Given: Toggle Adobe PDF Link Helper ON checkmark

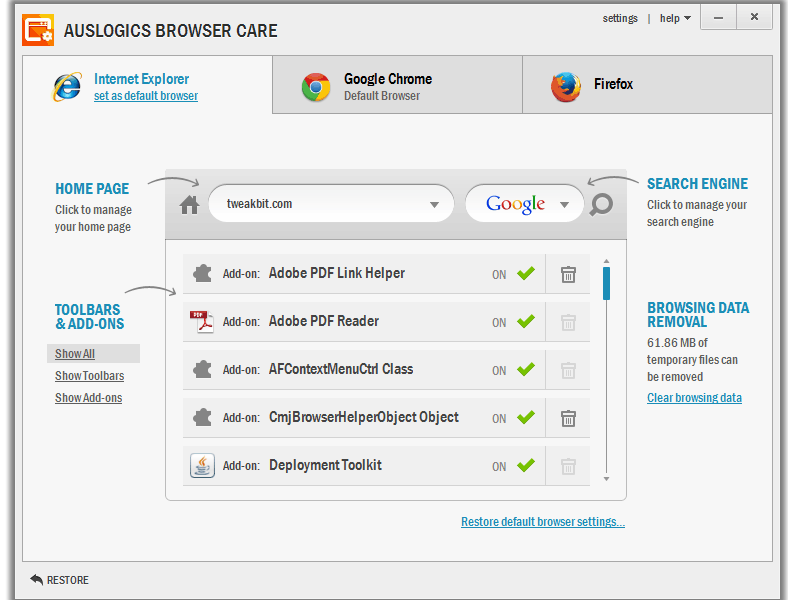Looking at the screenshot, I should coord(526,273).
